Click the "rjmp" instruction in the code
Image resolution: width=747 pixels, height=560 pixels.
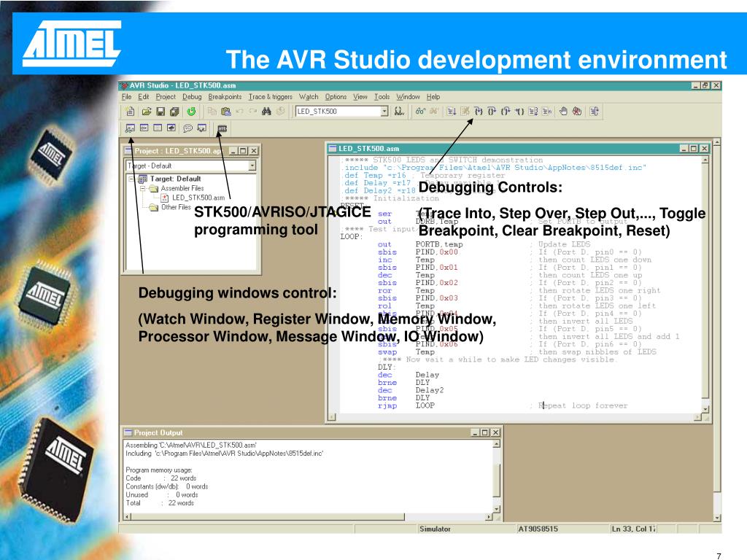point(387,405)
